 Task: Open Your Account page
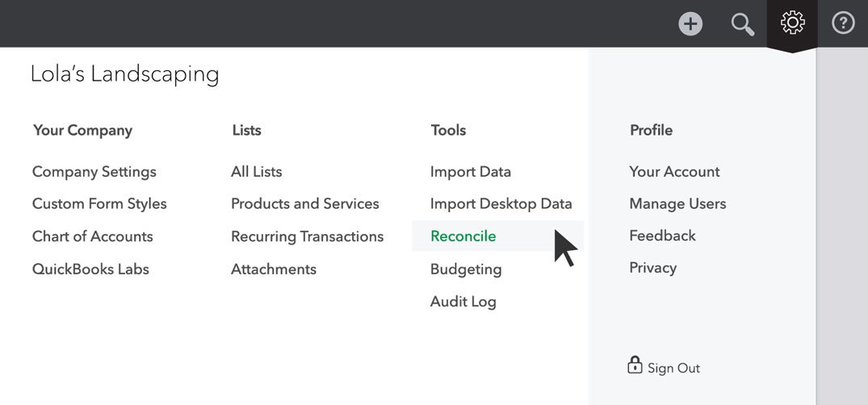click(675, 172)
